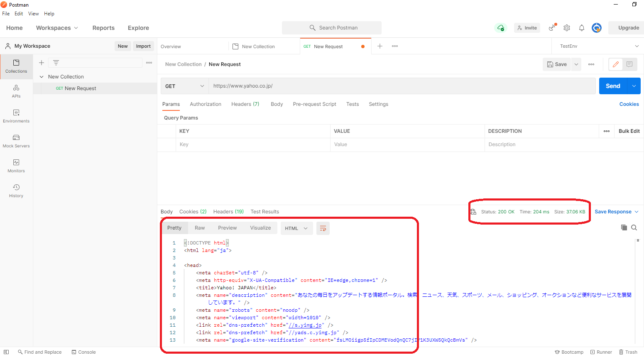Open the APIs sidebar panel
The width and height of the screenshot is (644, 357).
tap(16, 91)
